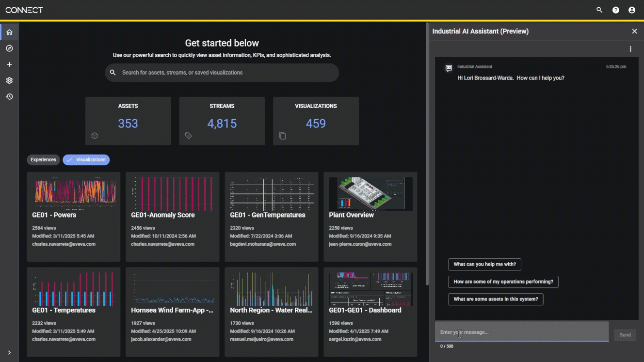This screenshot has width=644, height=362.
Task: Open the compass Explore icon in sidebar
Action: click(9, 48)
